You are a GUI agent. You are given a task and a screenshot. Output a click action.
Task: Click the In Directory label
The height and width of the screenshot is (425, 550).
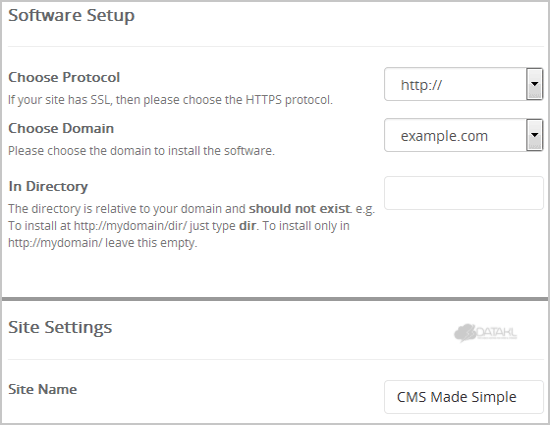[x=48, y=186]
